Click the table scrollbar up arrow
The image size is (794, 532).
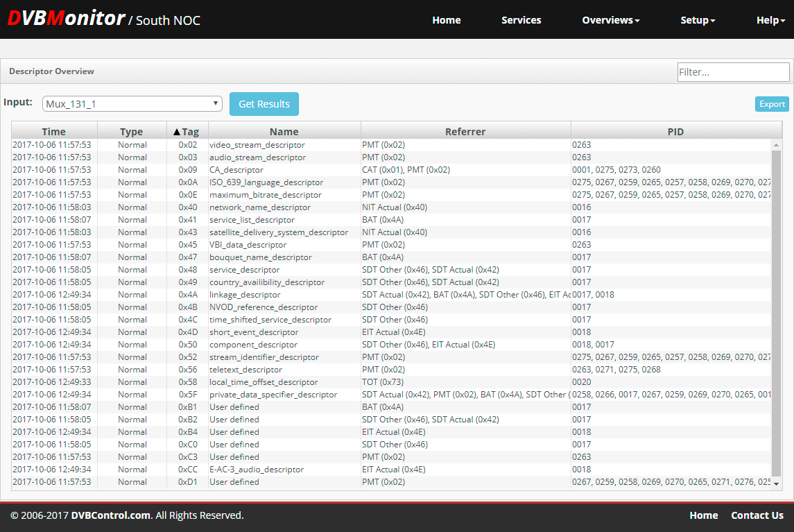pos(776,145)
